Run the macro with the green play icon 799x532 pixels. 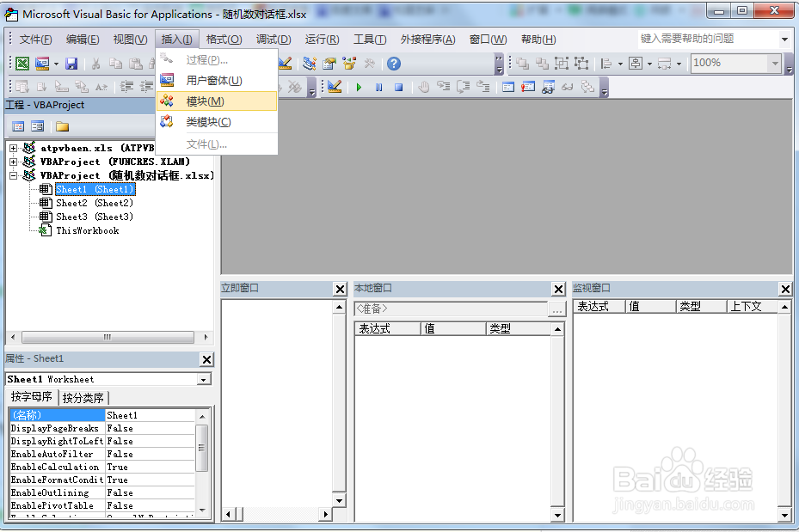359,87
